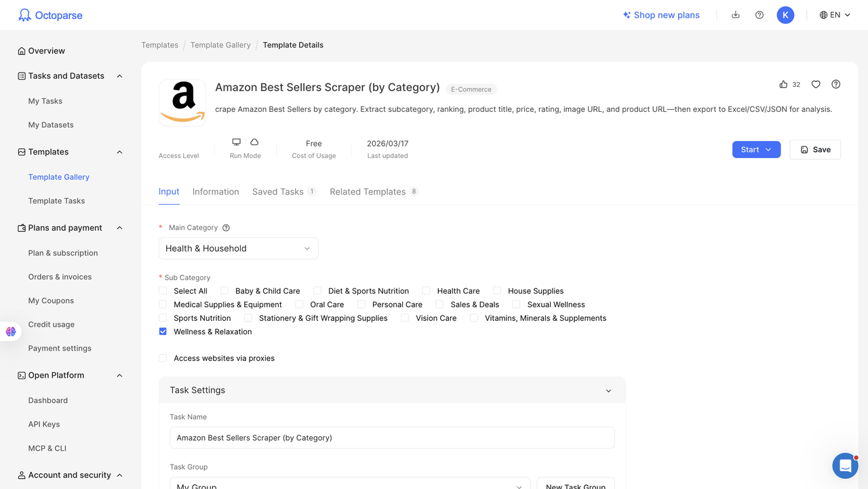868x489 pixels.
Task: Collapse the Open Platform sidebar group
Action: click(x=119, y=375)
